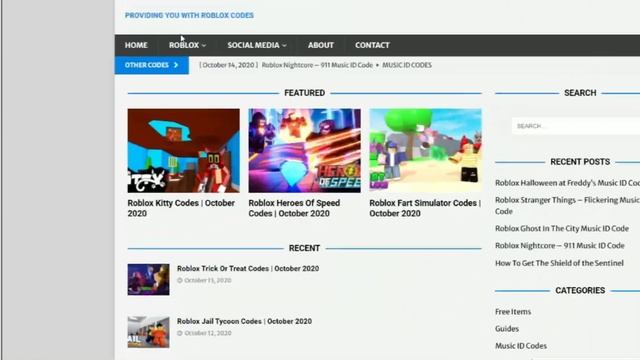The width and height of the screenshot is (640, 360).
Task: Open the Music ID Codes category
Action: [x=521, y=346]
